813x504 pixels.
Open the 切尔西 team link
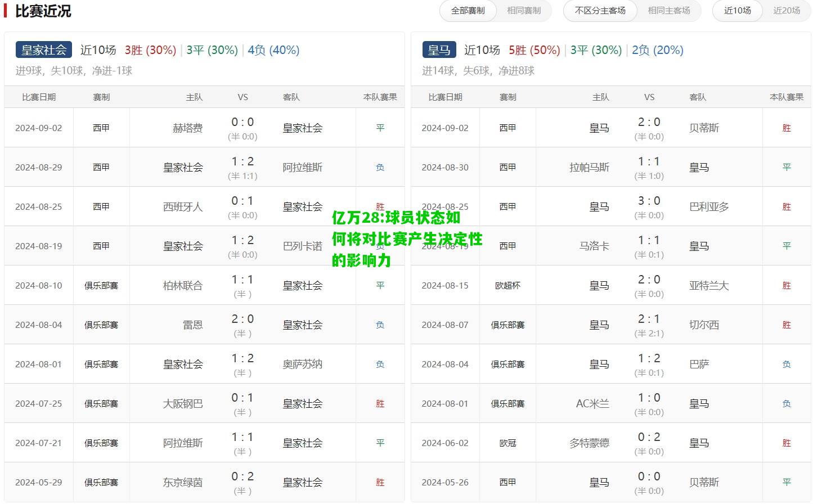pos(704,325)
